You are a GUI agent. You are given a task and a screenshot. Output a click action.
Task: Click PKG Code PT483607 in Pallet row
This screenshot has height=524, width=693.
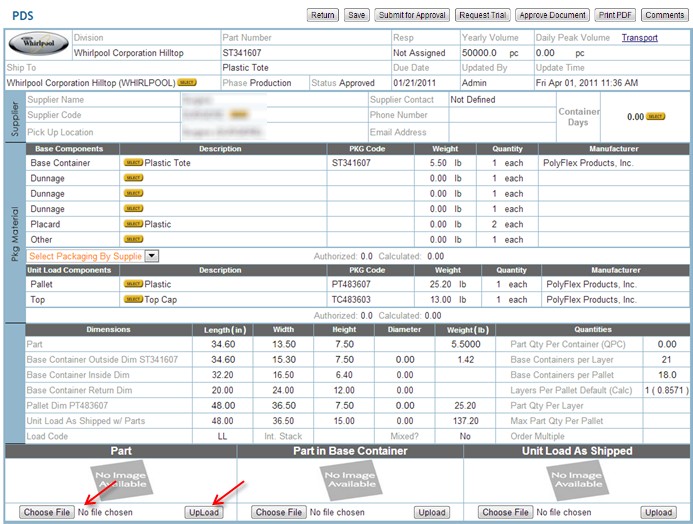click(x=351, y=285)
